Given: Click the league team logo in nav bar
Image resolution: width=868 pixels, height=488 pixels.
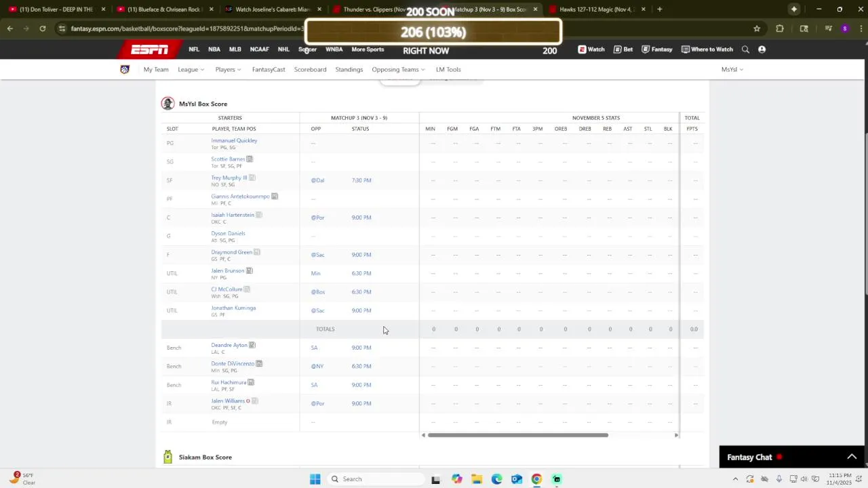Looking at the screenshot, I should pos(125,69).
